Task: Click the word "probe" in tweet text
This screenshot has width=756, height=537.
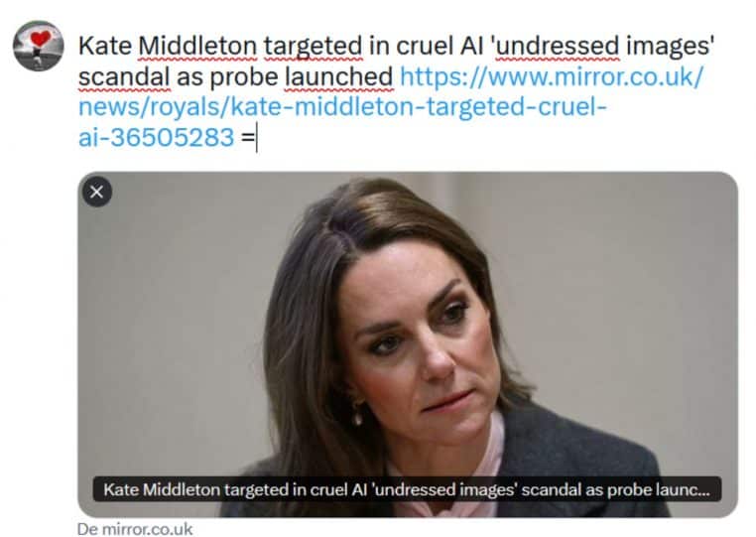Action: (x=244, y=77)
